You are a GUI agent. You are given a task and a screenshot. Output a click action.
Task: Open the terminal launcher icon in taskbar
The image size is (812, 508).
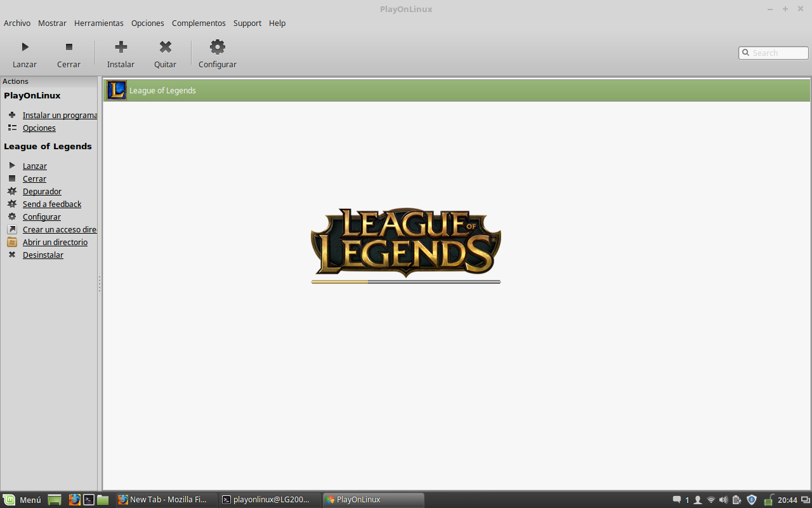click(89, 500)
